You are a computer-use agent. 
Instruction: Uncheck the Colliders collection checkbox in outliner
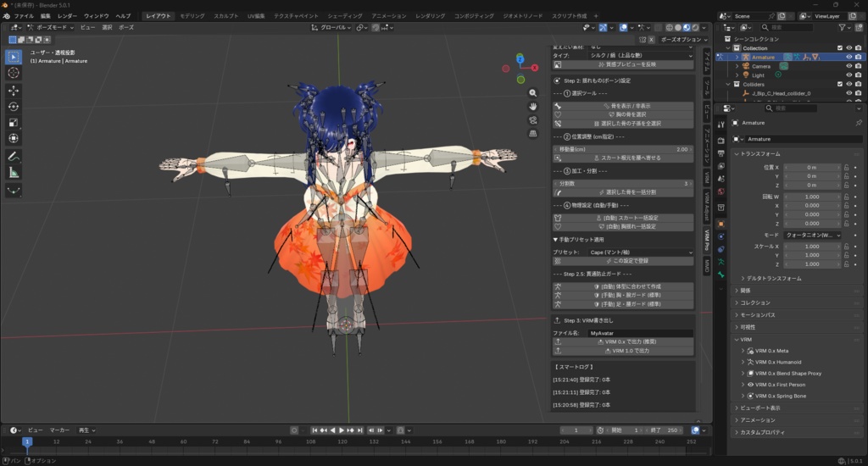pyautogui.click(x=840, y=84)
